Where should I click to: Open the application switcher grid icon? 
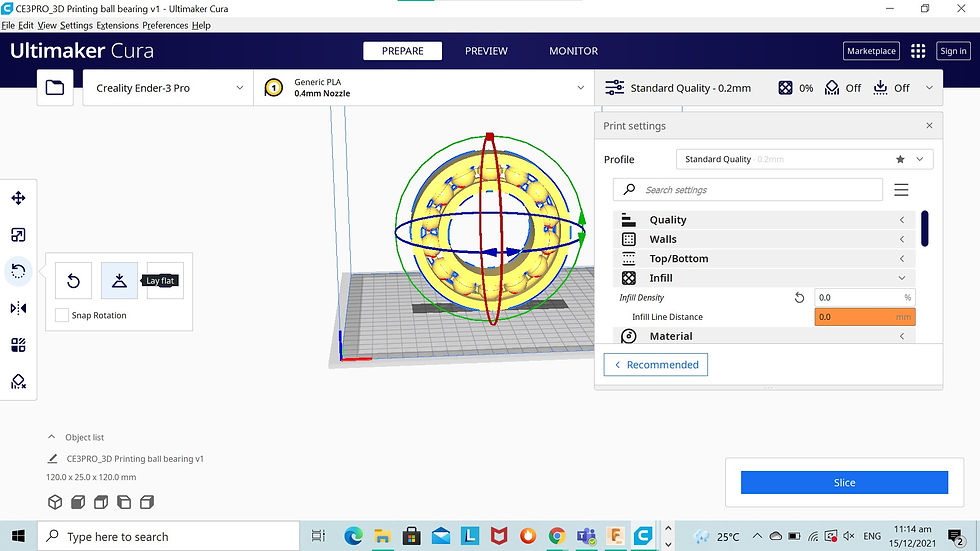coord(918,51)
